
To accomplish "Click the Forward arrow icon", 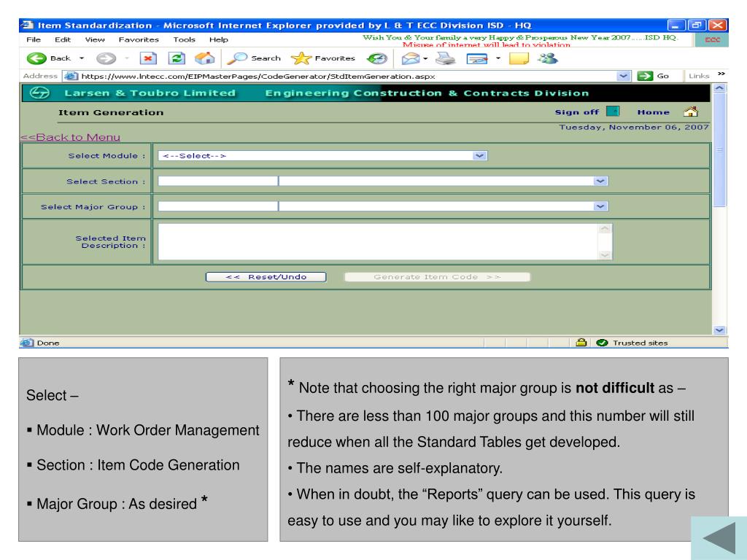I will (x=106, y=58).
